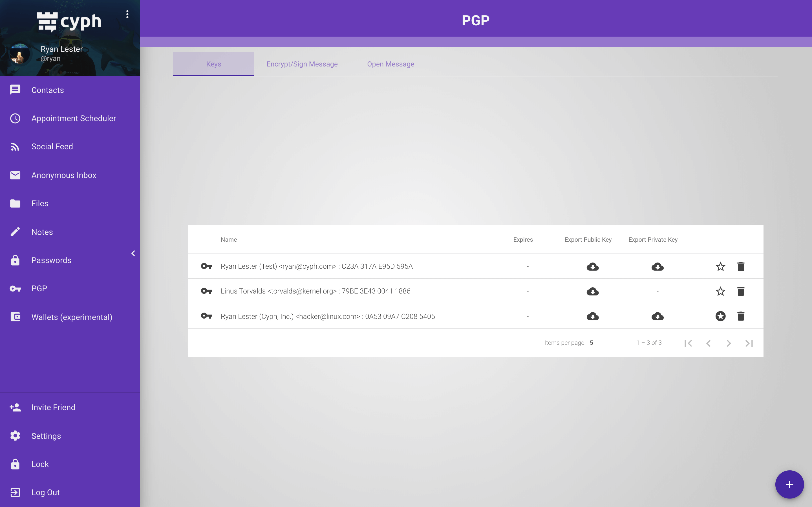Image resolution: width=812 pixels, height=507 pixels.
Task: Collapse the Passwords sidebar section
Action: (x=133, y=253)
